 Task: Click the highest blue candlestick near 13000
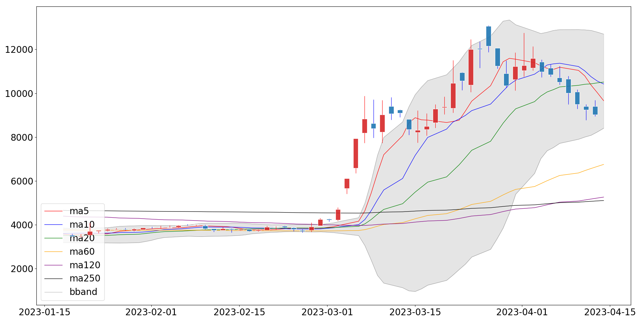pyautogui.click(x=488, y=36)
